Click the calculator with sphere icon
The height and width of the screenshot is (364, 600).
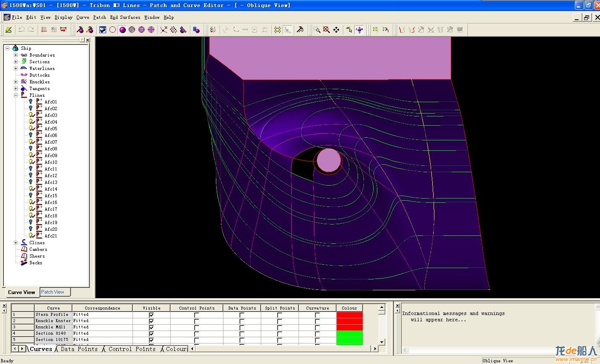click(196, 30)
